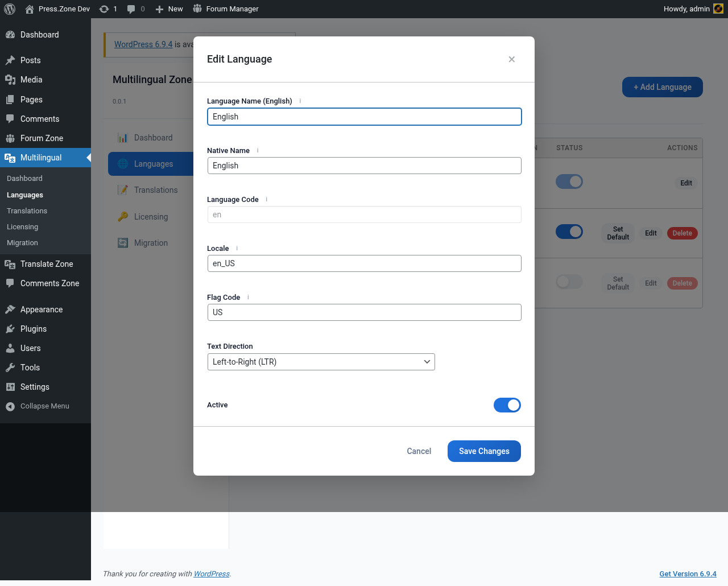Open Licensing submenu under Multilingual sidebar

[23, 226]
